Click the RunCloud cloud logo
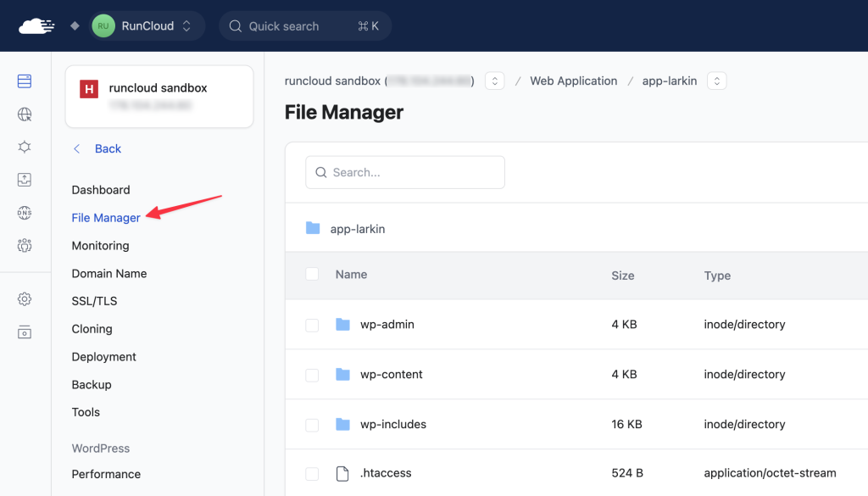The width and height of the screenshot is (868, 496). tap(36, 26)
